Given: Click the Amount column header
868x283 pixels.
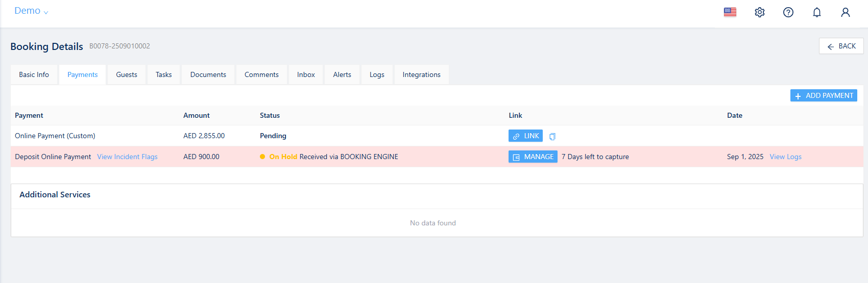Looking at the screenshot, I should 197,115.
